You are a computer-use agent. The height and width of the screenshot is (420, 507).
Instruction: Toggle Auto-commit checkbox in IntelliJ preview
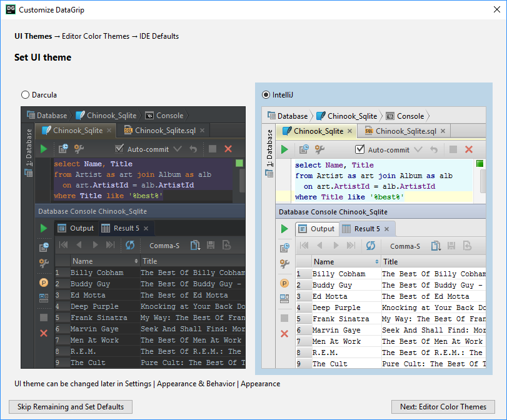point(359,149)
